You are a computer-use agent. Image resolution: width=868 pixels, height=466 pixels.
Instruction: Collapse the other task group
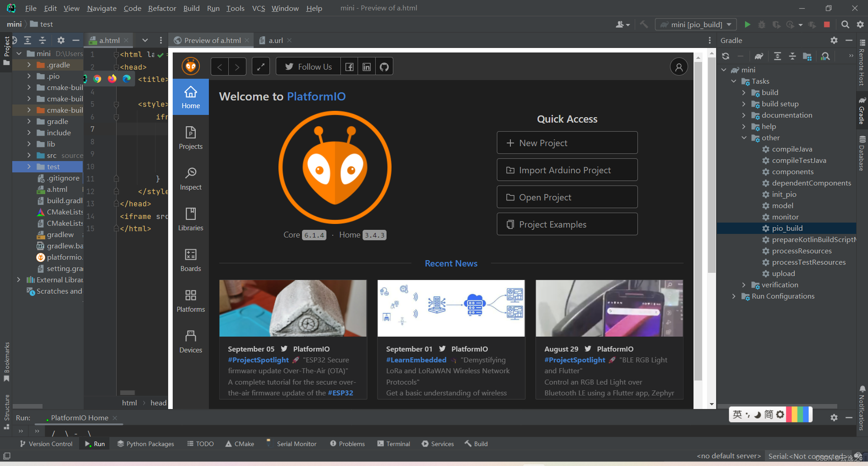pyautogui.click(x=745, y=138)
